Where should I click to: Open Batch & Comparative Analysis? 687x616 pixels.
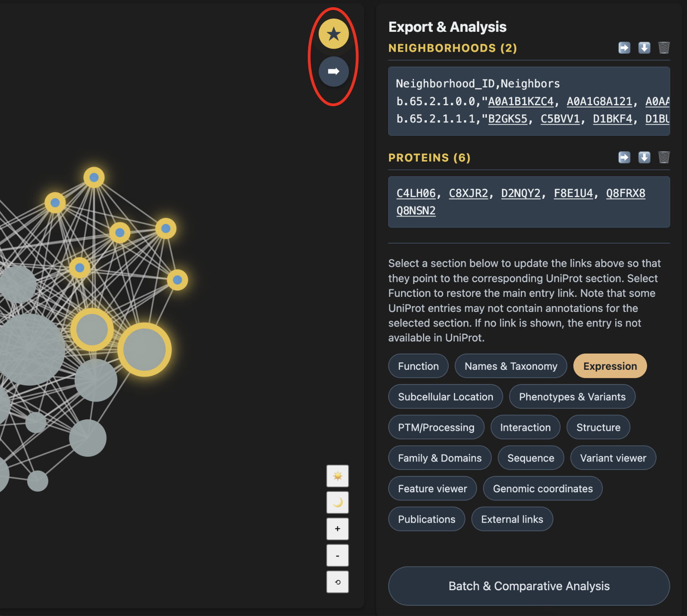click(x=529, y=586)
